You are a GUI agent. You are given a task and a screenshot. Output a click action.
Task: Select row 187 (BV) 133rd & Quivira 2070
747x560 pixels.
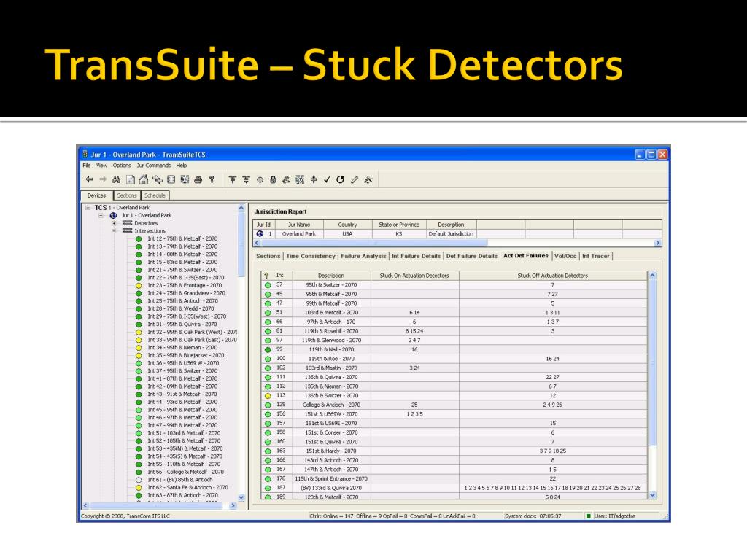click(x=454, y=488)
